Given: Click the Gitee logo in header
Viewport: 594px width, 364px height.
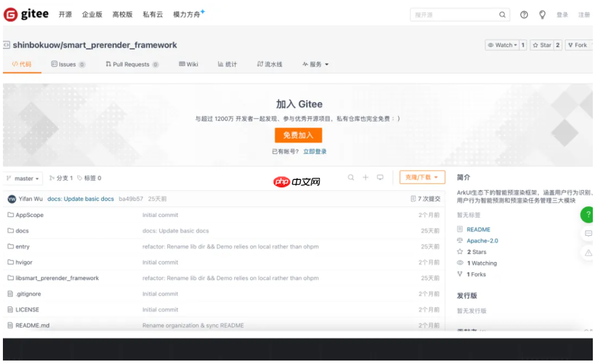Looking at the screenshot, I should (26, 15).
